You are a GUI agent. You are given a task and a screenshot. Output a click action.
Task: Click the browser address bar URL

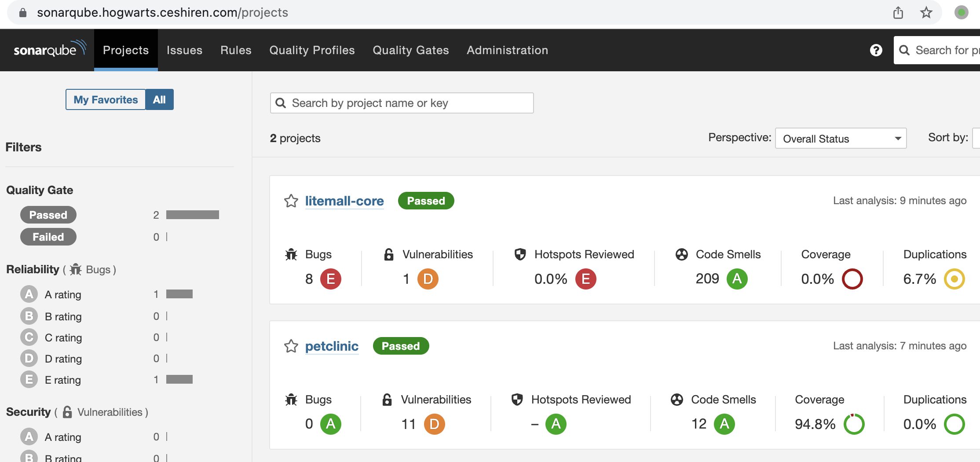[x=162, y=12]
